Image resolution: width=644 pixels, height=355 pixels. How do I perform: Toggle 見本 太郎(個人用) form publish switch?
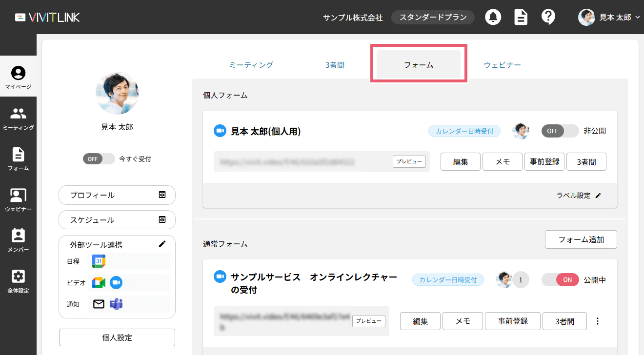[560, 131]
